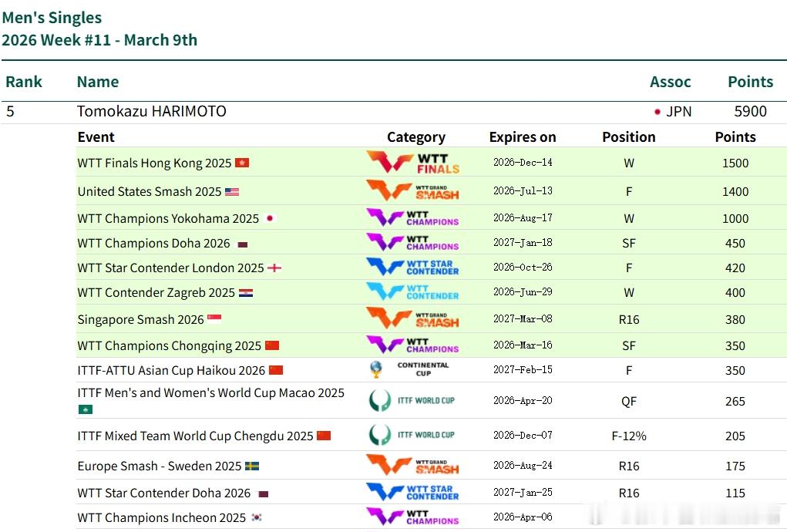Click Hong Kong flag beside WTT Finals event
The image size is (787, 532).
click(242, 163)
